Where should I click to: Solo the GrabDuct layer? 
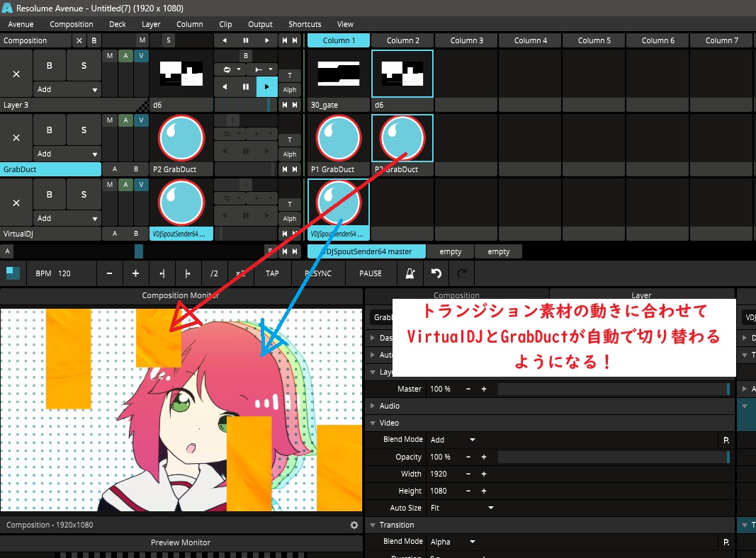84,130
